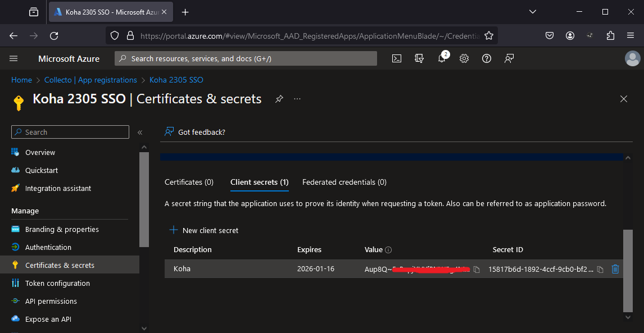This screenshot has height=333, width=644.
Task: Open the Help question mark icon
Action: pos(487,59)
